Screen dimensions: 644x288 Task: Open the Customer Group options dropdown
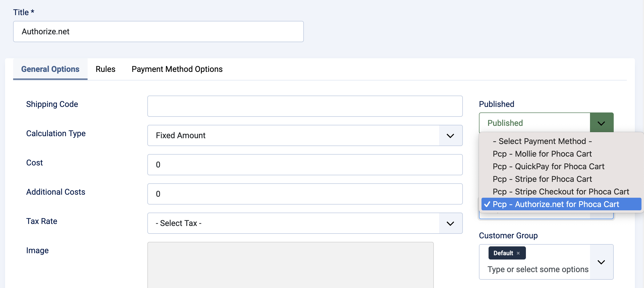click(601, 262)
